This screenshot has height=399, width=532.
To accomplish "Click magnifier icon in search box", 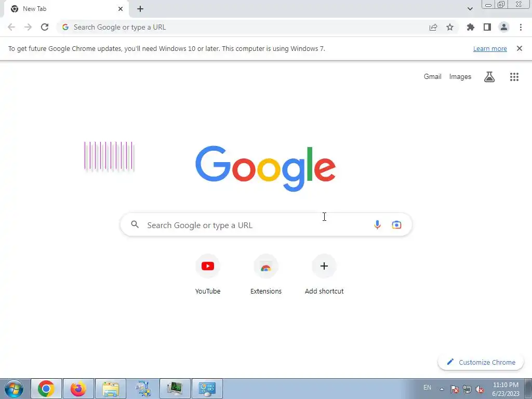I will pyautogui.click(x=135, y=224).
